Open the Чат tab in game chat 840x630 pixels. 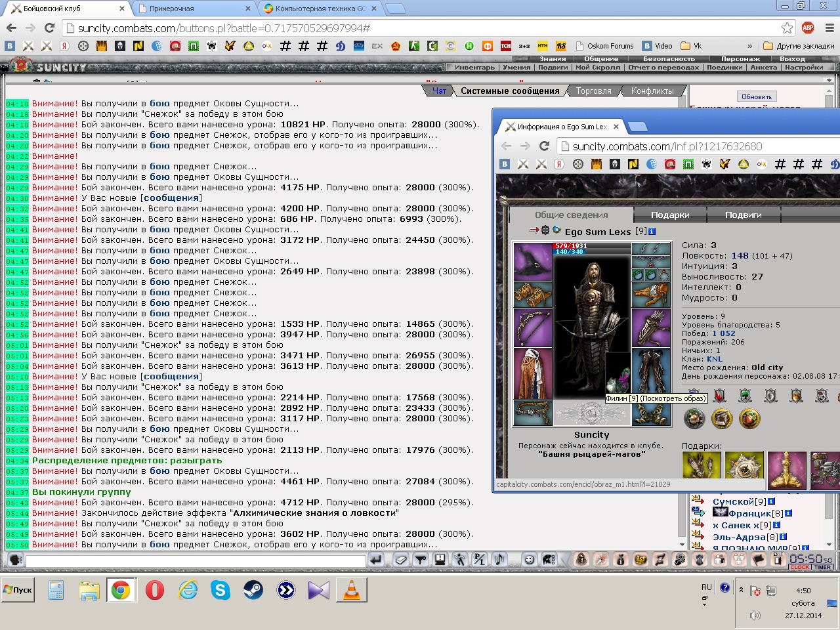439,91
